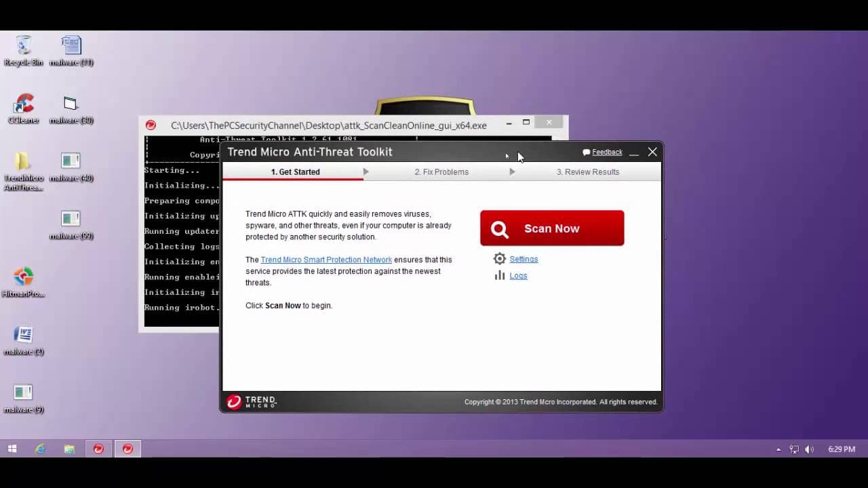Click the network tray icon
This screenshot has height=488, width=868.
(x=794, y=449)
